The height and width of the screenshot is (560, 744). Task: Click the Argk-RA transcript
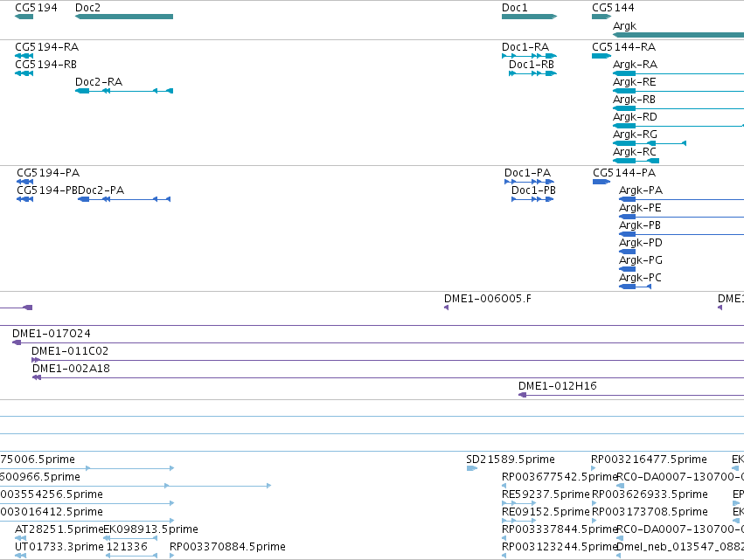coord(678,73)
